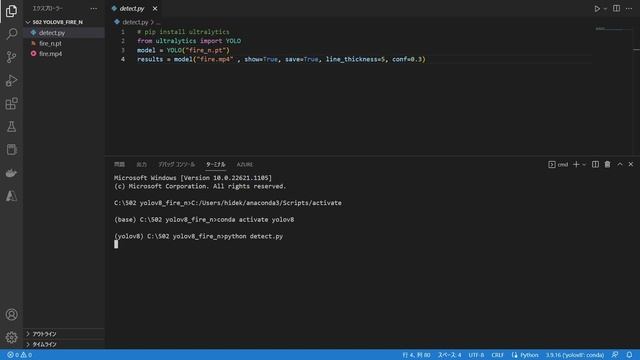
Task: Click the 行 4, 列 80 cursor position
Action: pyautogui.click(x=416, y=355)
